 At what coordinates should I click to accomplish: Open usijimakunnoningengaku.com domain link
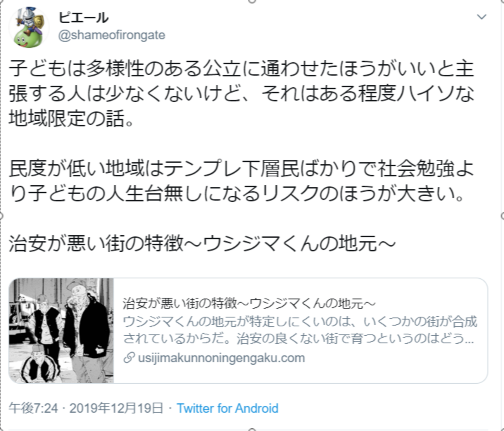tap(221, 358)
